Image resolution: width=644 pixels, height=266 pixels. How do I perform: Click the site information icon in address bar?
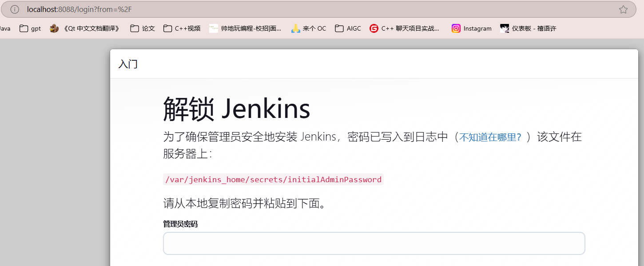tap(15, 9)
